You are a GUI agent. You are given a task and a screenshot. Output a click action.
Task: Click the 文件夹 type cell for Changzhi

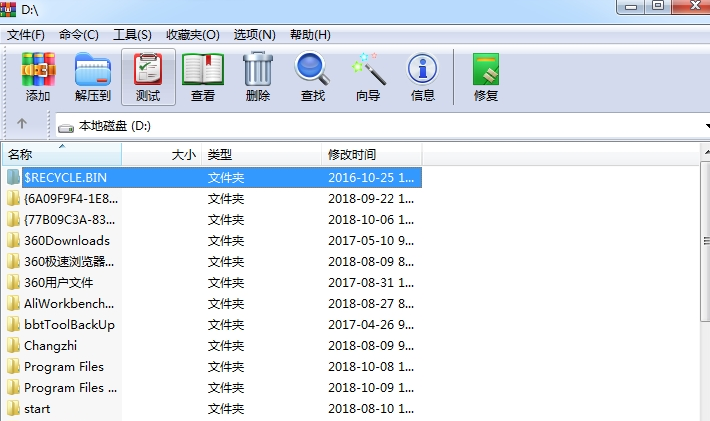(x=225, y=346)
